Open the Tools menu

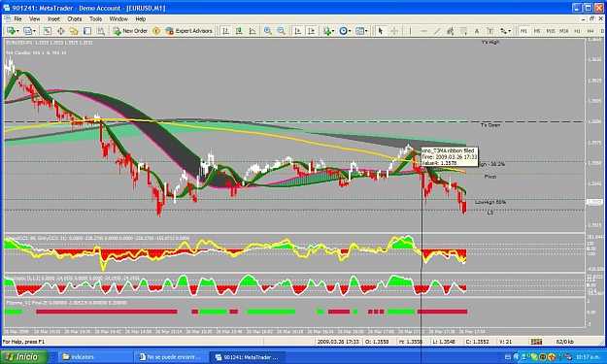[95, 18]
